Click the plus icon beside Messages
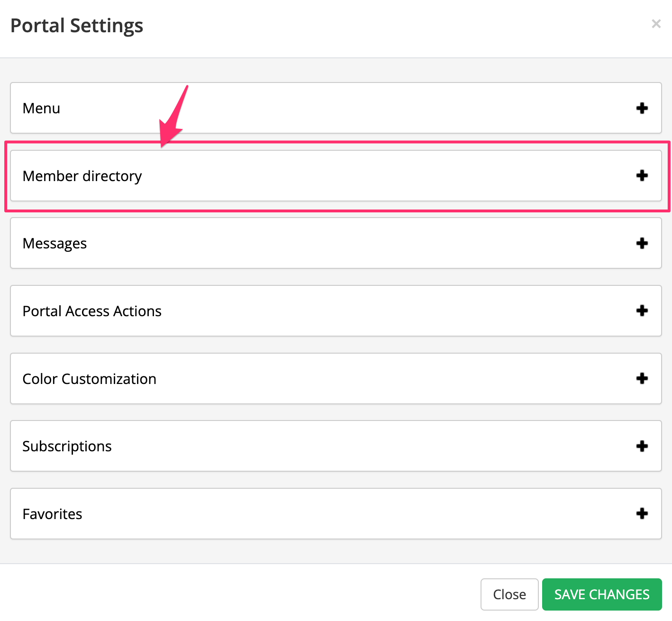Viewport: 672px width, 621px height. click(x=642, y=243)
